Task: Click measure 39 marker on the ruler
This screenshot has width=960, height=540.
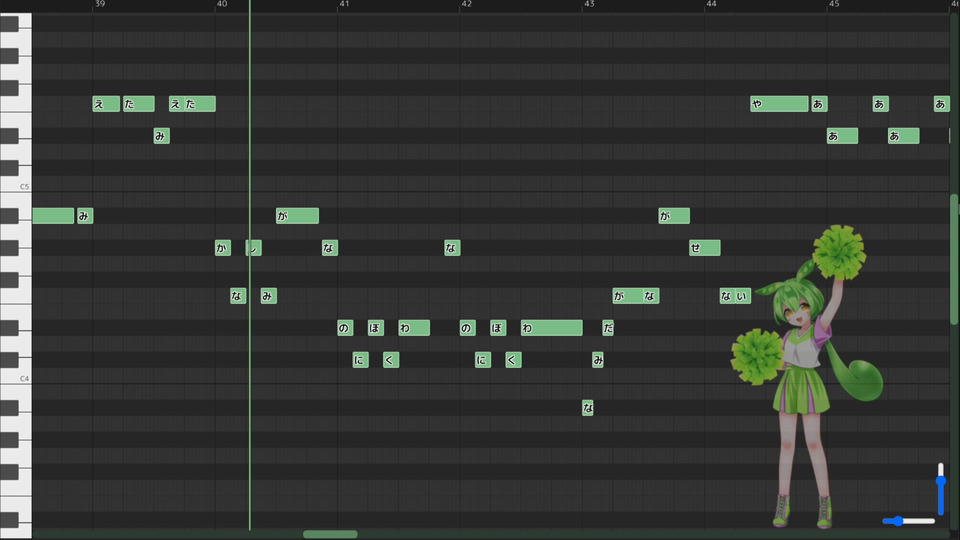Action: (100, 4)
